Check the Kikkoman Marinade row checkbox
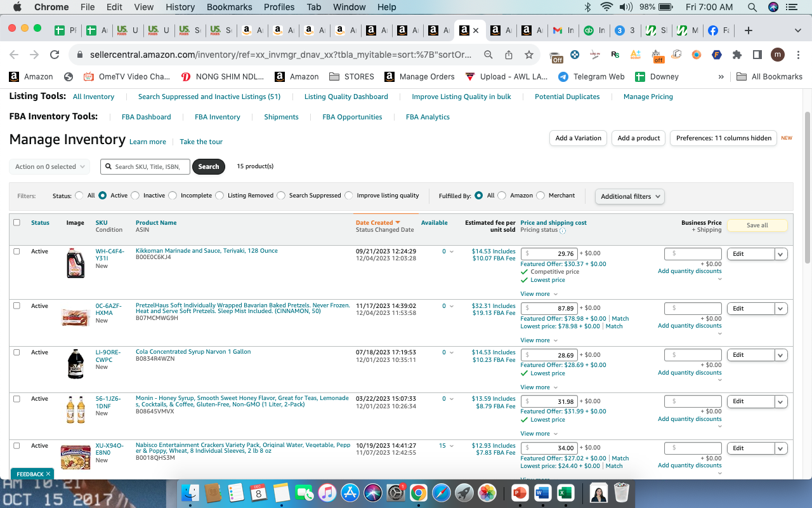Screen dimensions: 812x508 tap(16, 251)
